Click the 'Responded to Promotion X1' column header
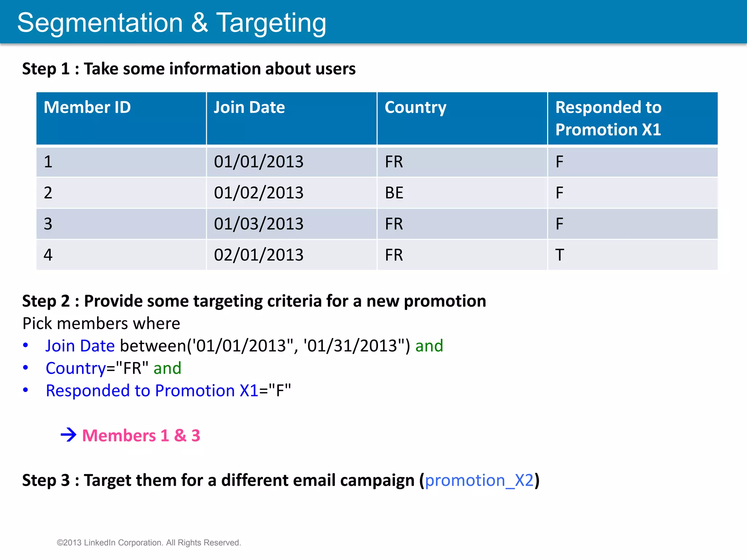The image size is (747, 560). [x=633, y=118]
